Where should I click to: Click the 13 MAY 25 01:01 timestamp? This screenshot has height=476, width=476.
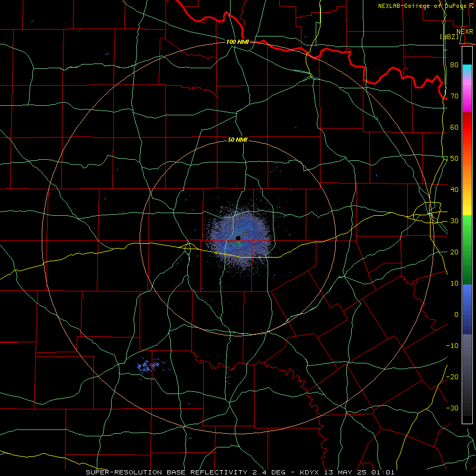[x=360, y=472]
